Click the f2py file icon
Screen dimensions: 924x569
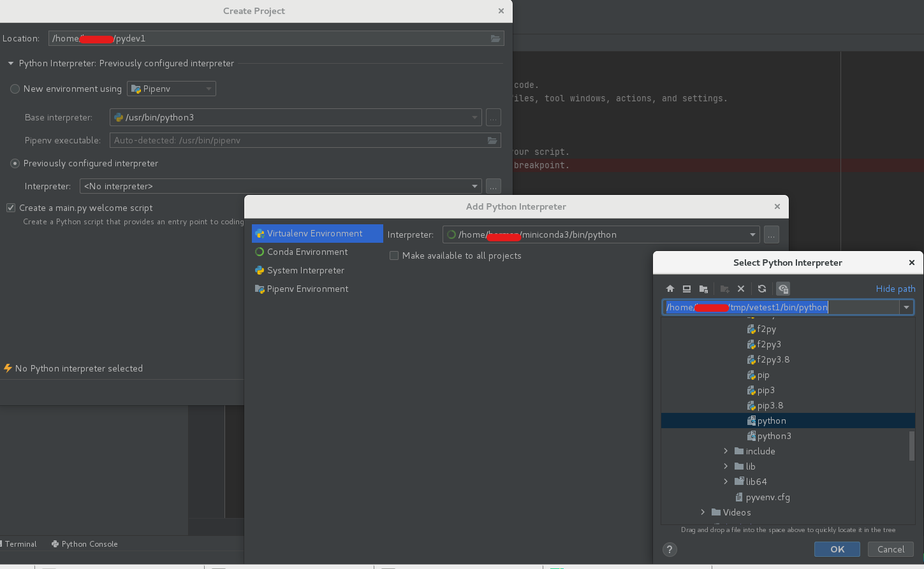[751, 329]
